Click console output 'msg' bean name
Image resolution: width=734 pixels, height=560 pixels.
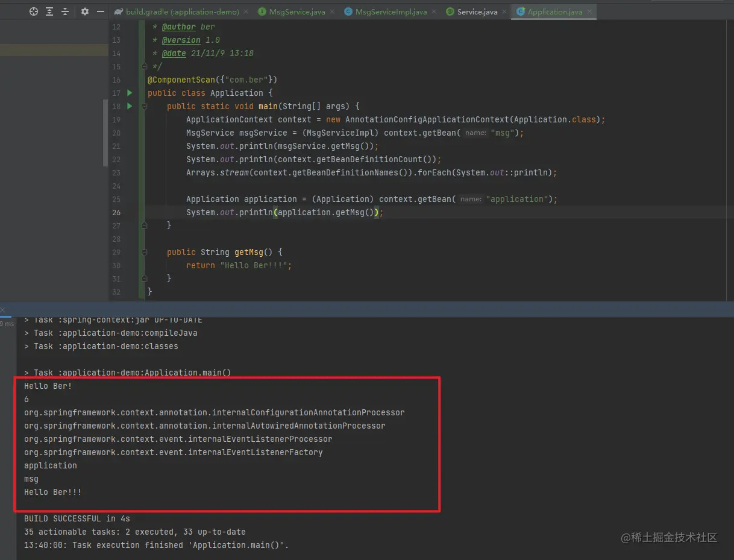click(x=31, y=479)
